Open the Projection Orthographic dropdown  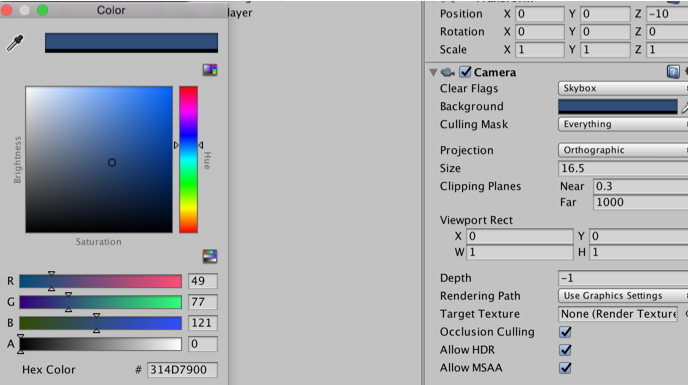[623, 150]
